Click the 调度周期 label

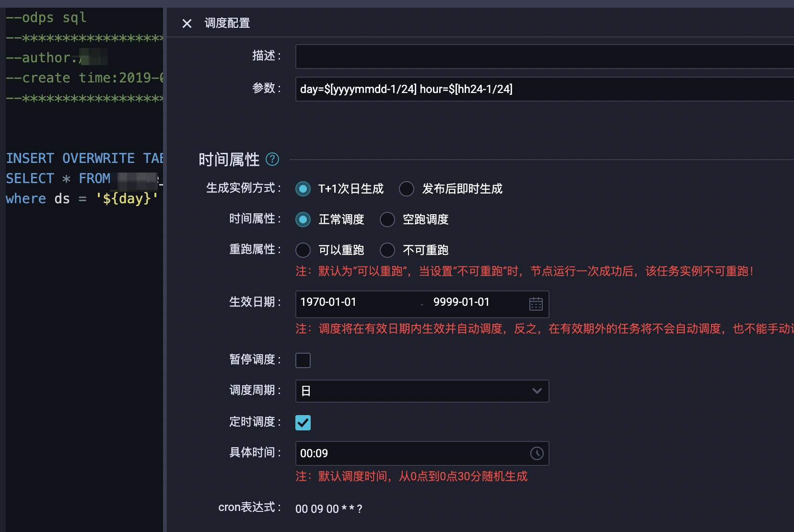point(255,390)
